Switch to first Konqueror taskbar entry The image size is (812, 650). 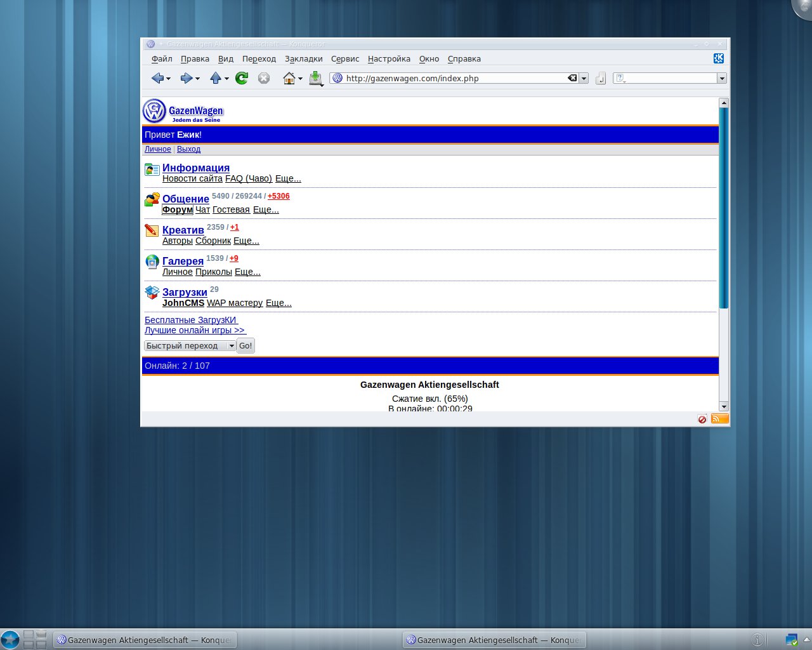pos(145,640)
